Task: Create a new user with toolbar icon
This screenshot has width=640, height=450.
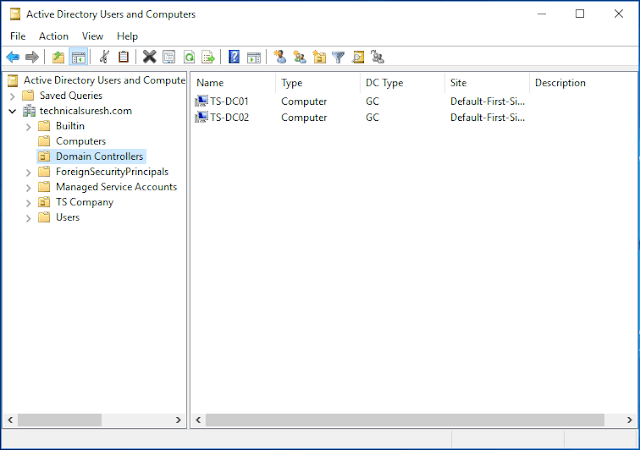Action: (280, 57)
